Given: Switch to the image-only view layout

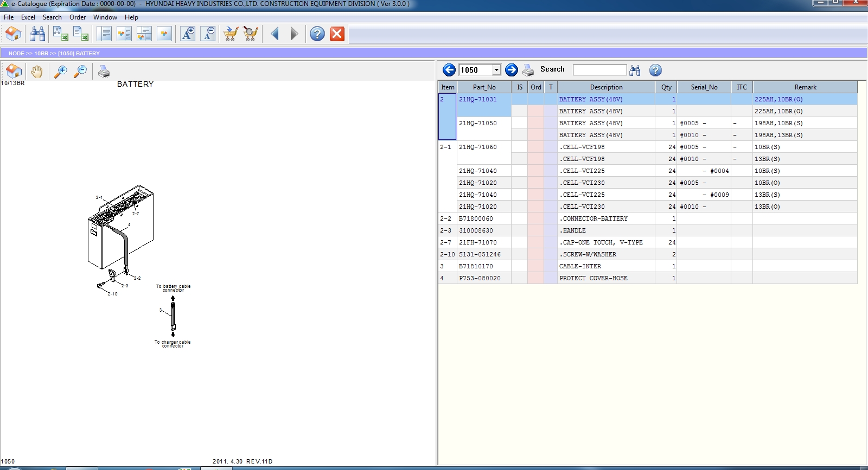Looking at the screenshot, I should tap(164, 34).
